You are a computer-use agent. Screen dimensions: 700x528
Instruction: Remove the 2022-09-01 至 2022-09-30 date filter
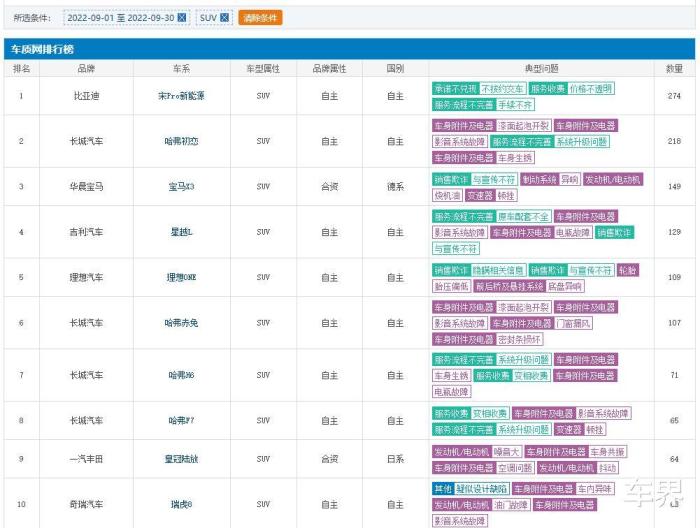(182, 18)
